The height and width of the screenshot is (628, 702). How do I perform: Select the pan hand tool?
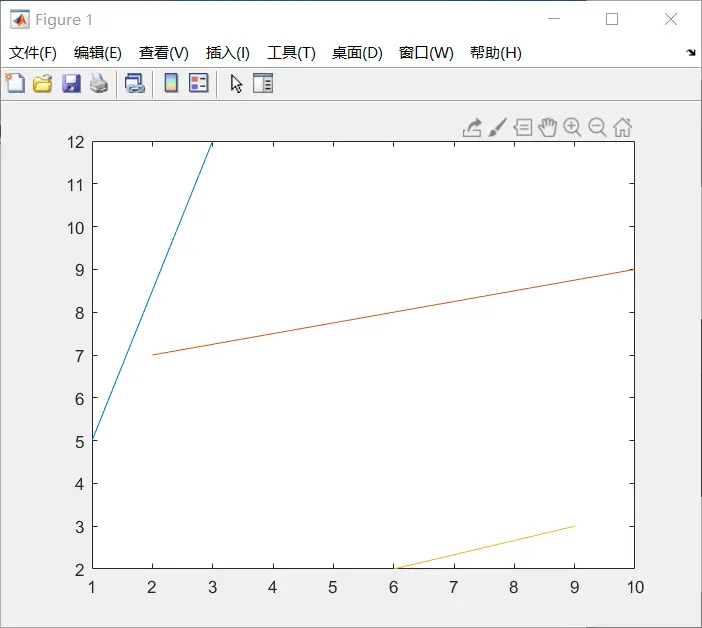click(548, 128)
